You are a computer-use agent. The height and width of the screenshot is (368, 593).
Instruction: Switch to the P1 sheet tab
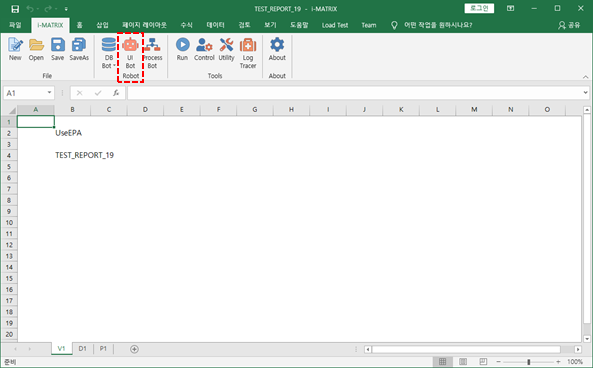(x=103, y=349)
